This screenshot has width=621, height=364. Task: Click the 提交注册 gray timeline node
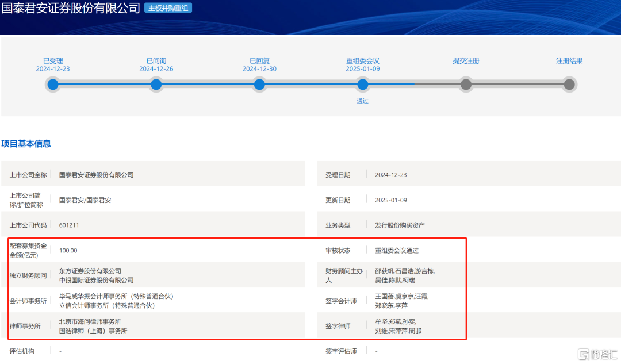coord(466,85)
